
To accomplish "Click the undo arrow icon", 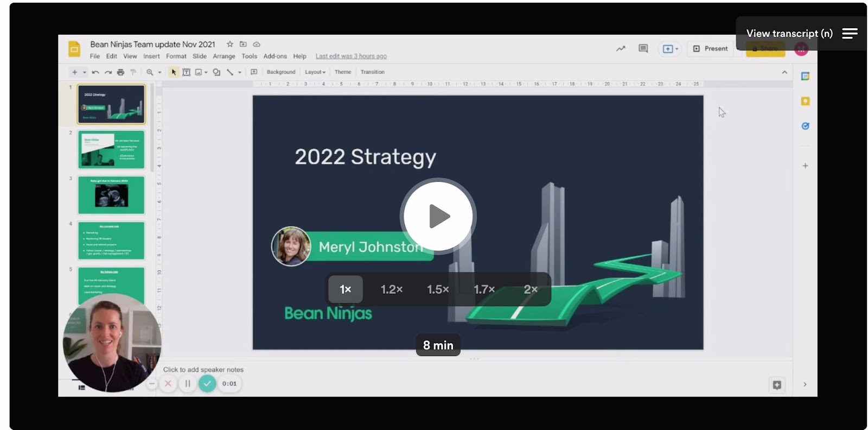I will click(x=95, y=72).
